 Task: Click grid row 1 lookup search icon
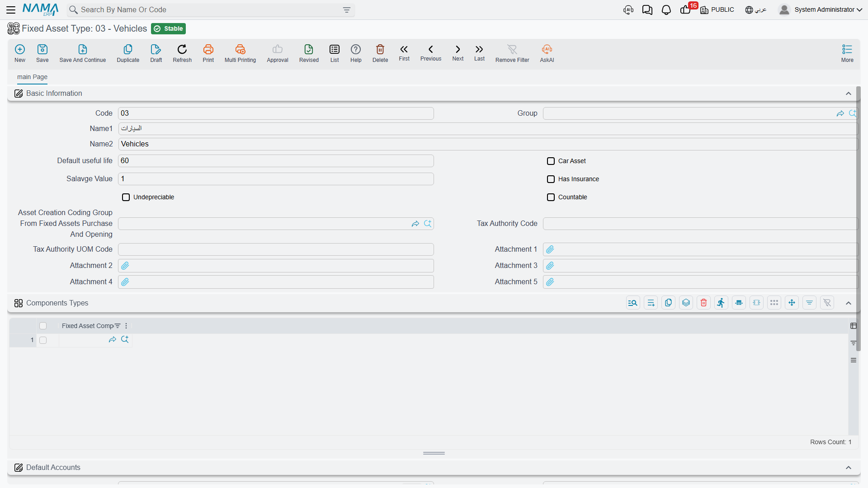(125, 339)
